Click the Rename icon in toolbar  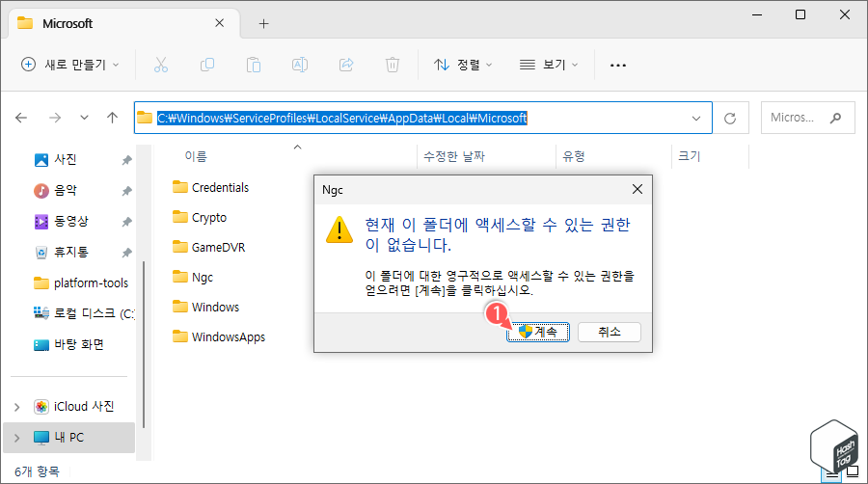pos(300,65)
